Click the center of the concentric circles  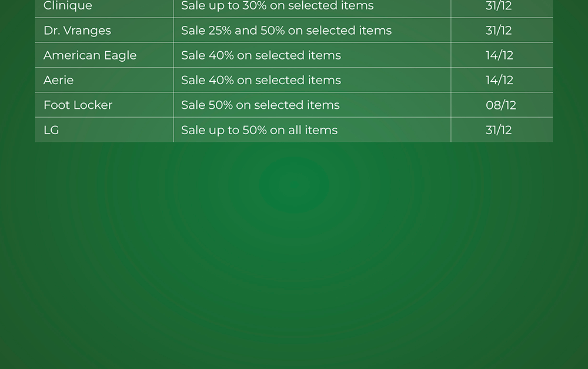tap(294, 184)
